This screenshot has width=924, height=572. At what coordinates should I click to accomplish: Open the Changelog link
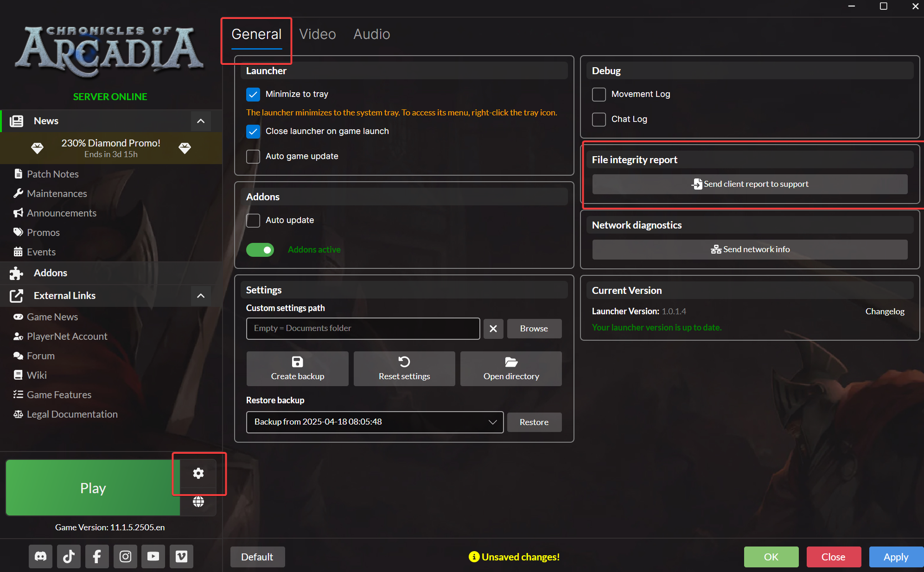click(x=885, y=311)
